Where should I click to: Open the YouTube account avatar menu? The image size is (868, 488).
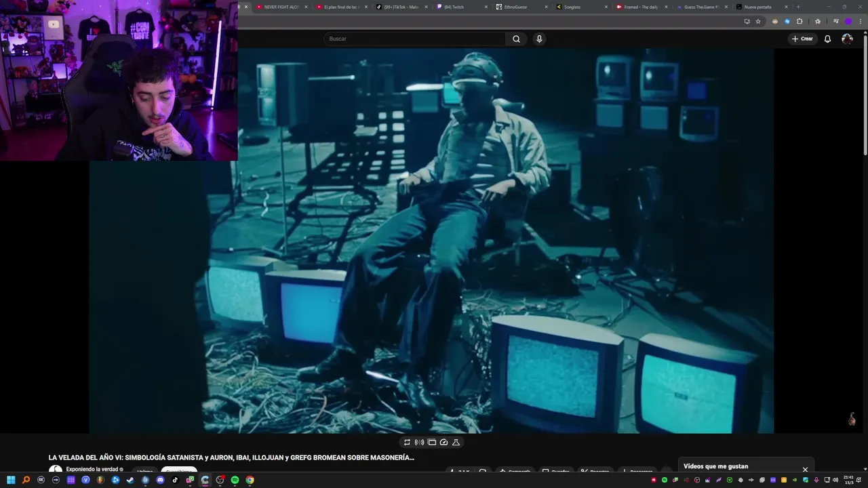tap(847, 39)
